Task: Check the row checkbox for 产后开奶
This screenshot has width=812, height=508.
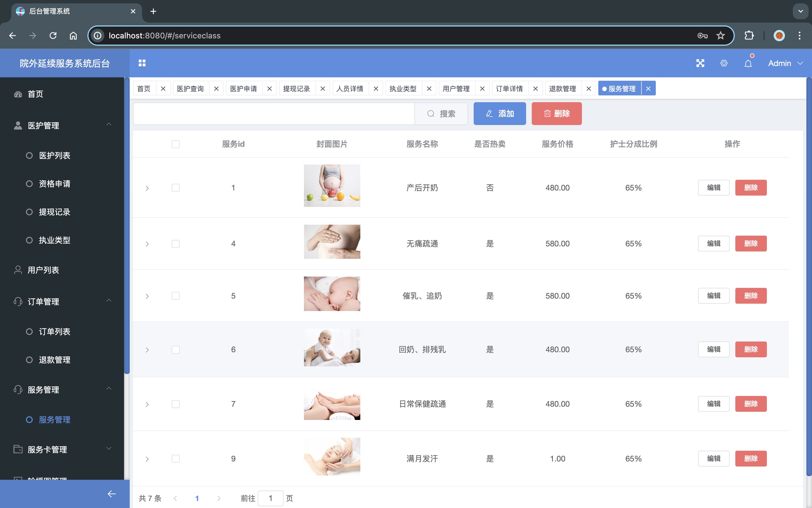Action: (x=175, y=187)
